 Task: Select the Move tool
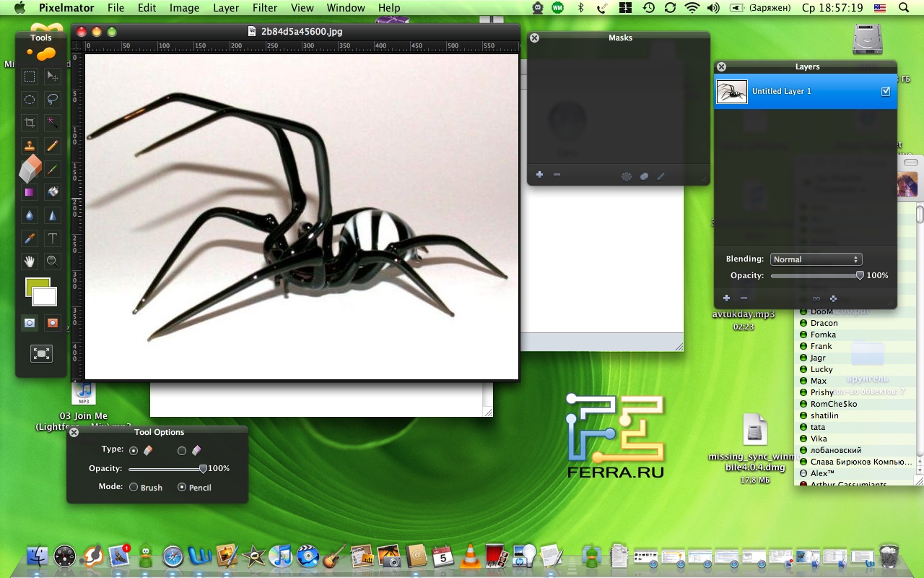53,76
